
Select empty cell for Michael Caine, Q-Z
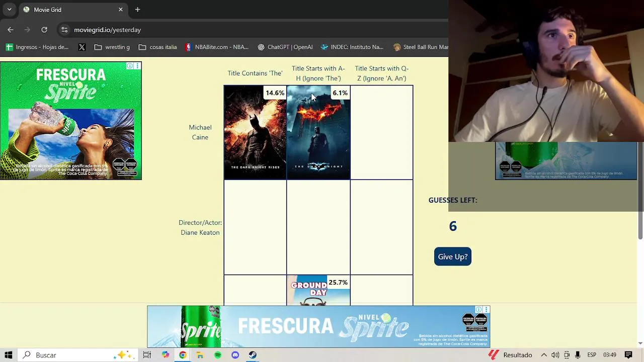(381, 132)
